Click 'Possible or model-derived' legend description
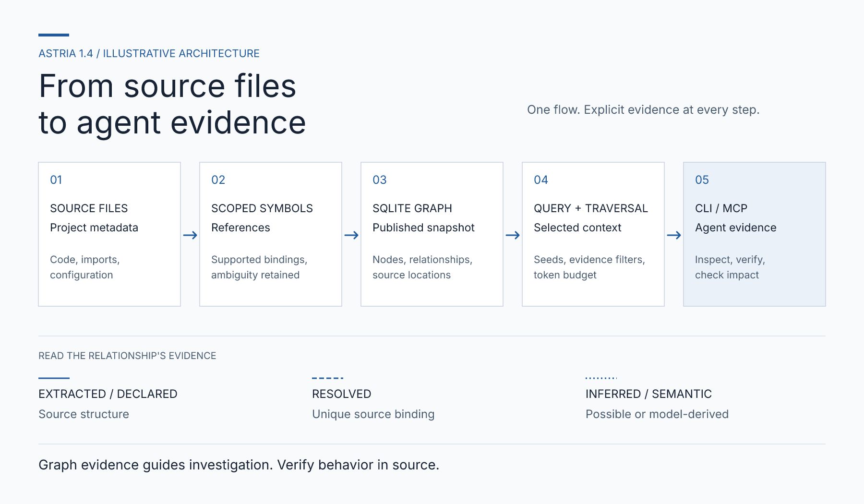The height and width of the screenshot is (504, 864). (x=657, y=414)
